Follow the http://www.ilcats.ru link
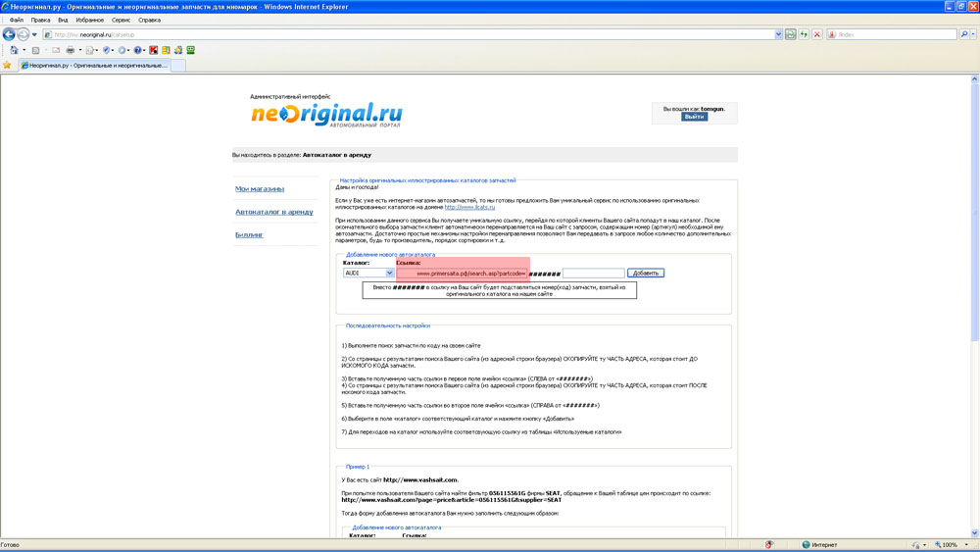This screenshot has width=980, height=552. pyautogui.click(x=469, y=207)
